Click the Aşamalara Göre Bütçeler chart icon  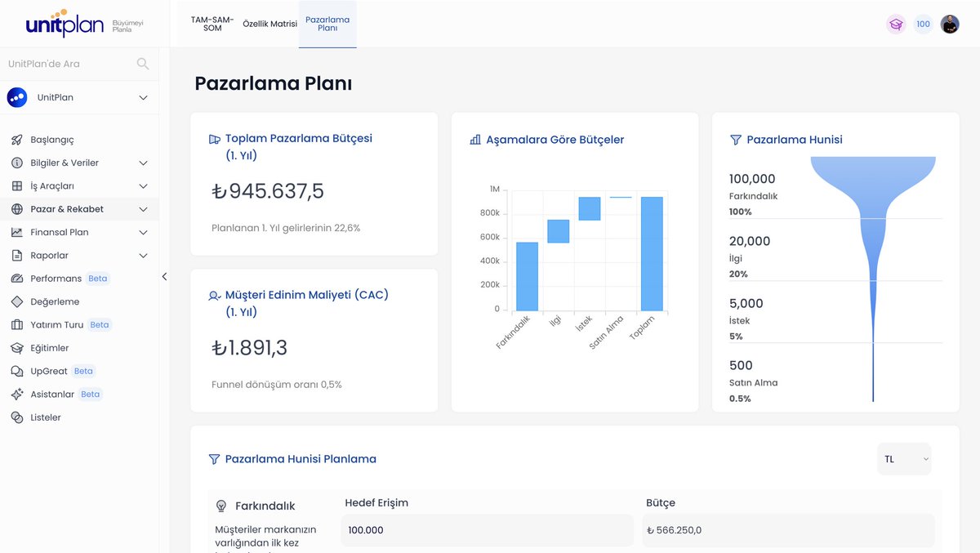pos(475,140)
